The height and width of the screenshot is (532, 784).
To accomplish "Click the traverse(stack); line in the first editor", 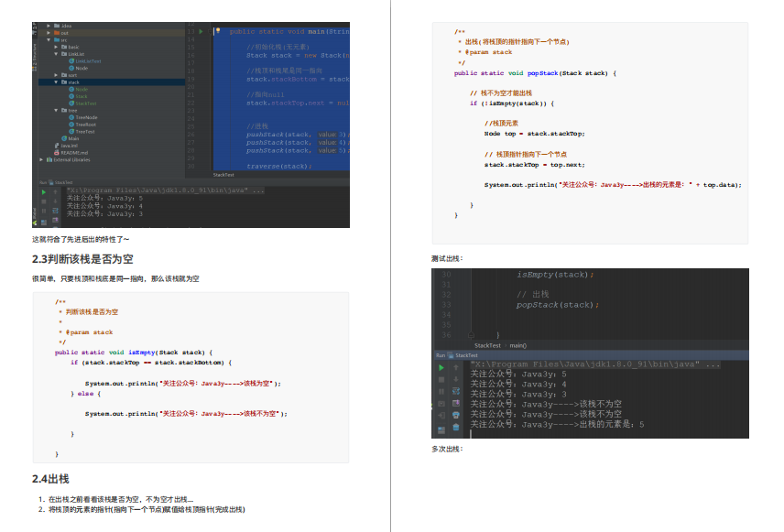I will point(279,166).
